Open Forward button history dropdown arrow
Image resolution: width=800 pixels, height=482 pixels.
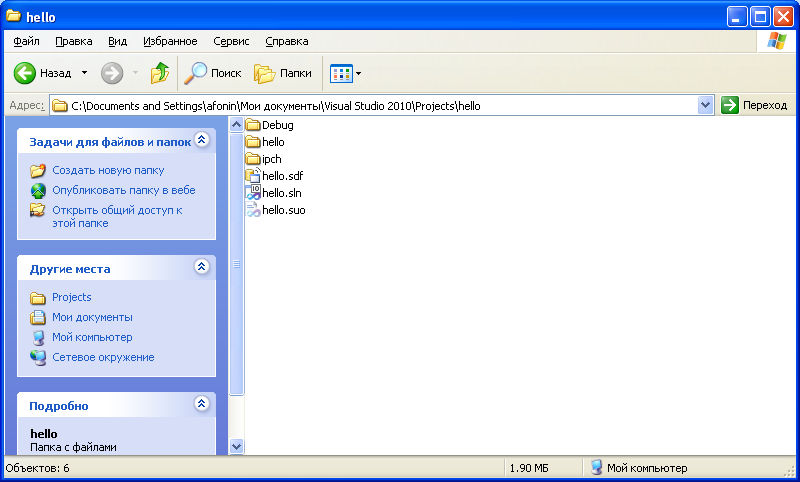click(135, 73)
